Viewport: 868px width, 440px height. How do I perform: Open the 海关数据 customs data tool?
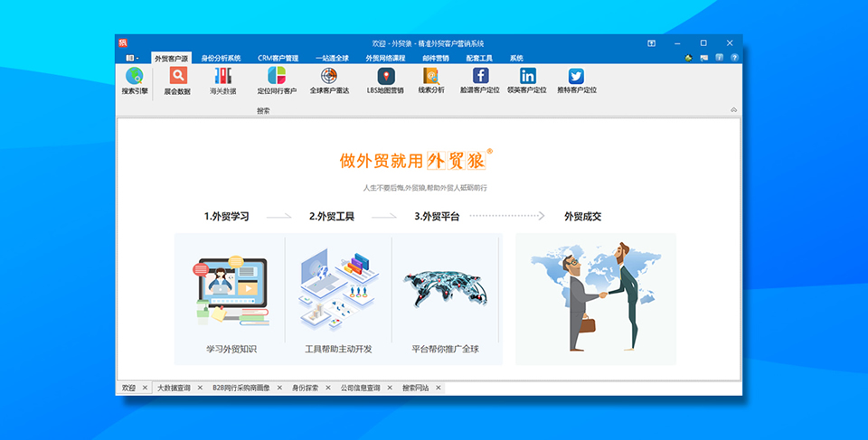pos(222,80)
